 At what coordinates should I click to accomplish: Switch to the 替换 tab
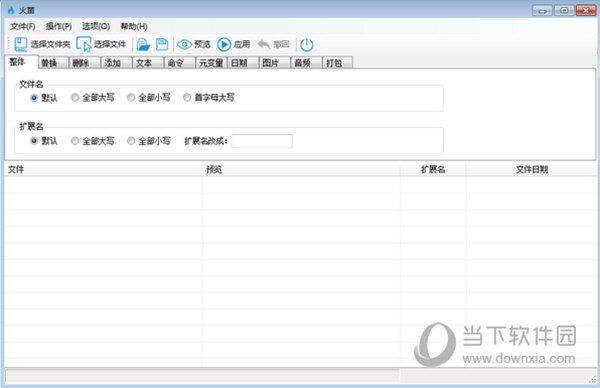[x=53, y=63]
